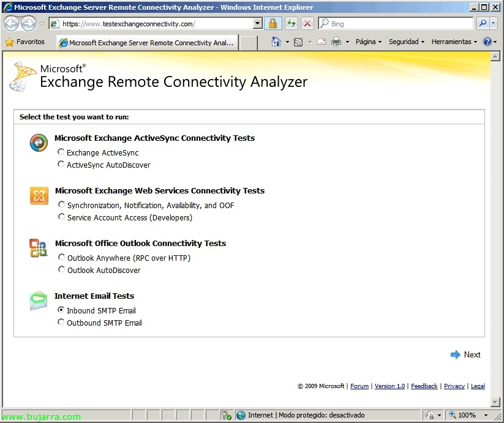This screenshot has height=423, width=504.
Task: Select Outlook Anywhere (RPC over HTTP) option
Action: (61, 257)
